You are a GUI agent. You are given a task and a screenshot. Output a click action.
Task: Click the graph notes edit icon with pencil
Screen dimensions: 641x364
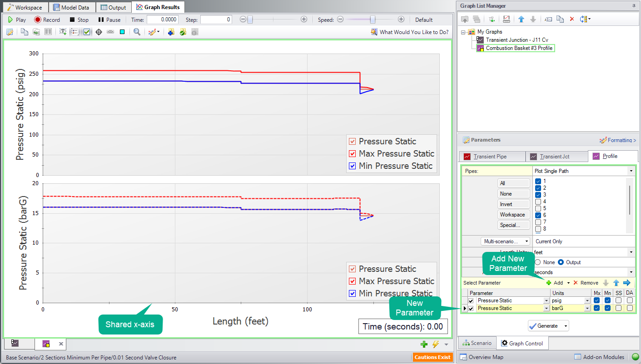point(10,32)
